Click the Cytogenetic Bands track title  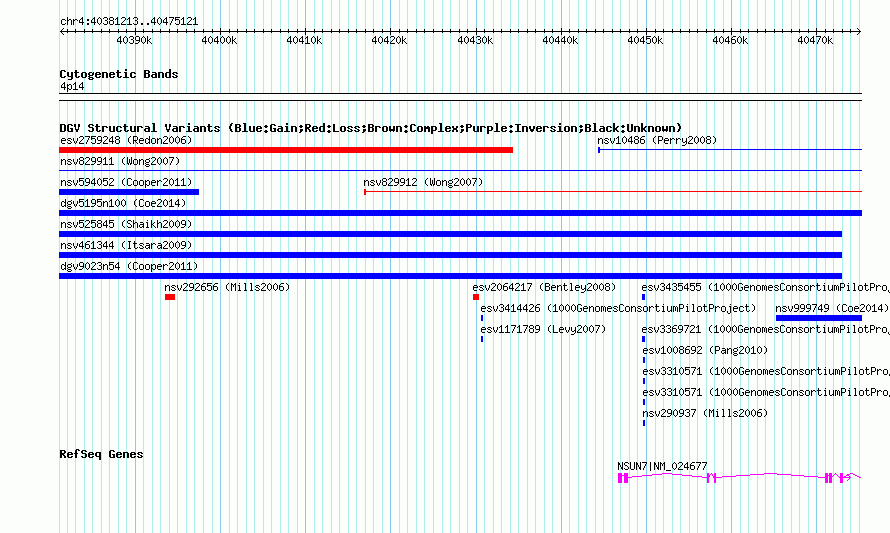click(x=119, y=74)
